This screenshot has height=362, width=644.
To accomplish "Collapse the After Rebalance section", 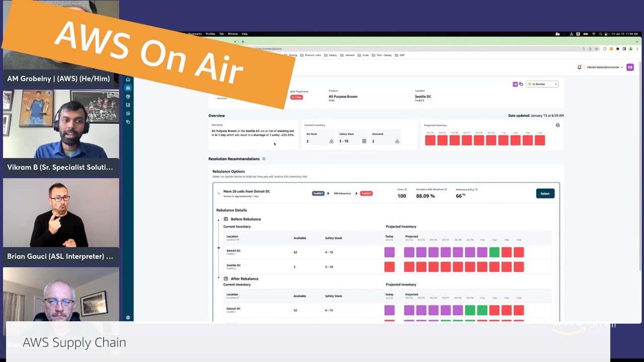I will tap(226, 279).
